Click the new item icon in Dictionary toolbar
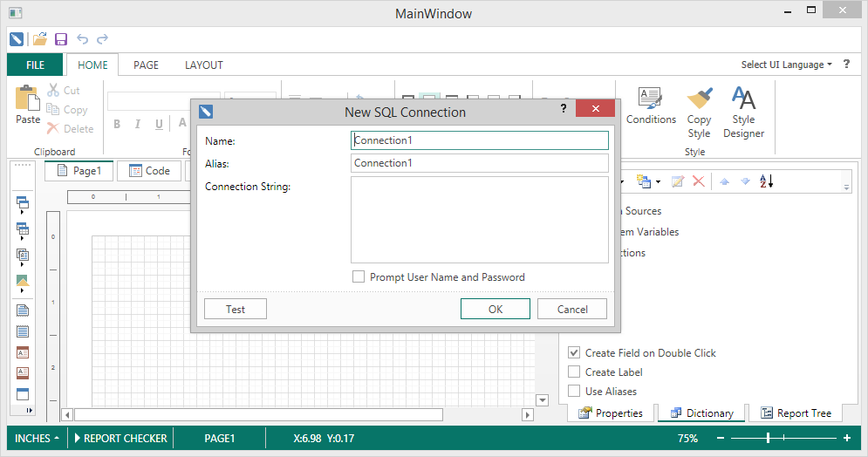 [643, 181]
